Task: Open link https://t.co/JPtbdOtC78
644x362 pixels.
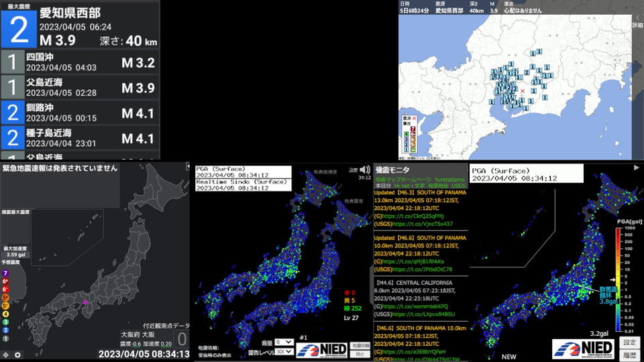Action: [422, 269]
